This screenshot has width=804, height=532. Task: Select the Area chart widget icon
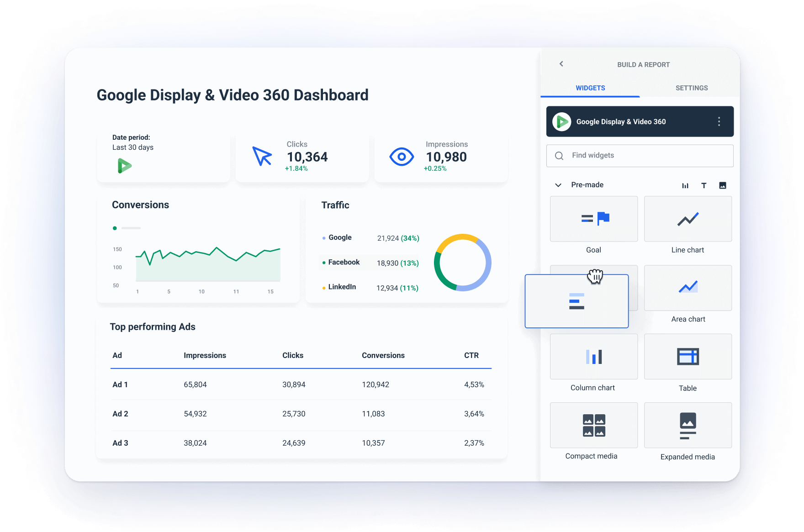(688, 288)
